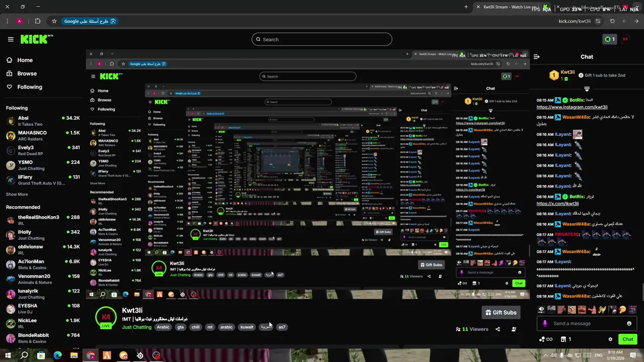Open recommended channel lunalyrik
The height and width of the screenshot is (362, 644).
tap(43, 294)
